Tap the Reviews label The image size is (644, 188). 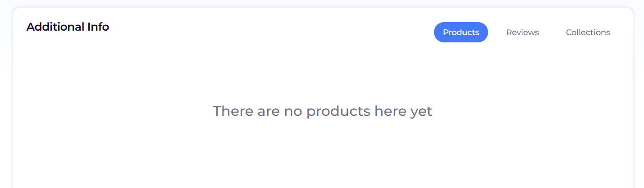tap(522, 32)
